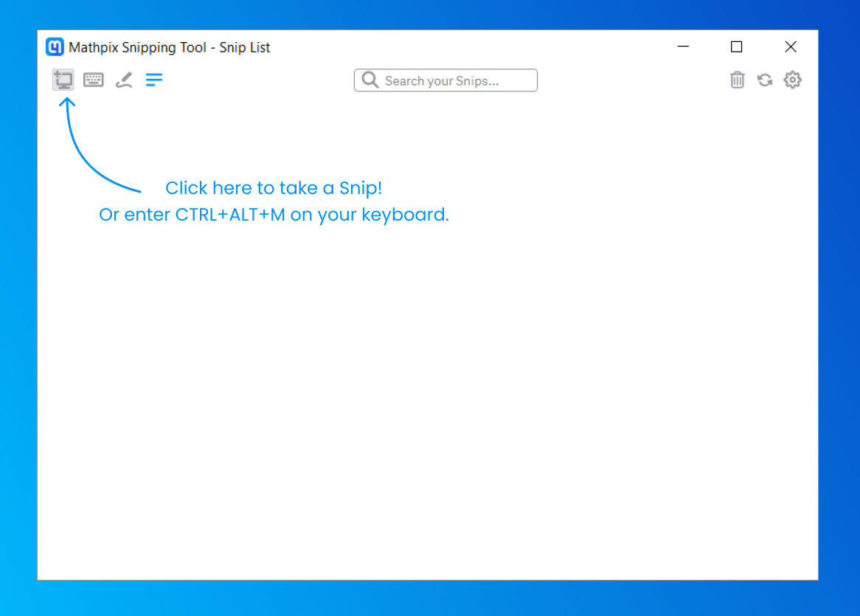Show the Snip list view icon
Screen dimensions: 860x616
tap(154, 80)
